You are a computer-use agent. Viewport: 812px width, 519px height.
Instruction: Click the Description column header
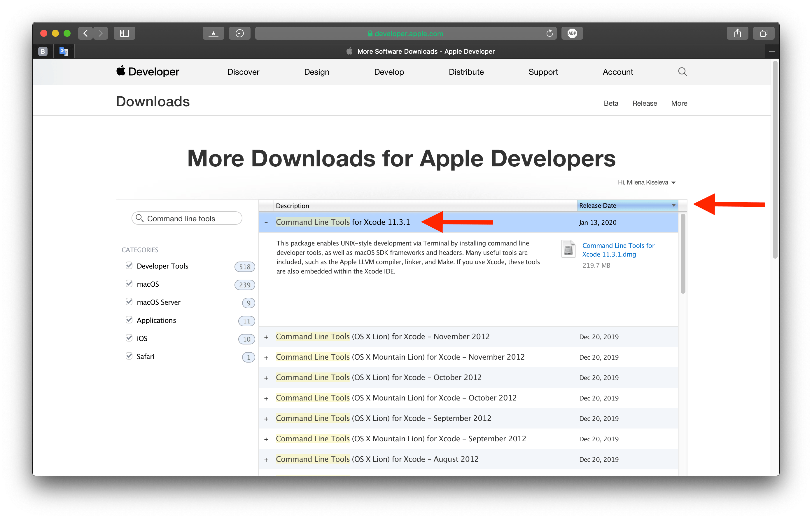coord(425,205)
